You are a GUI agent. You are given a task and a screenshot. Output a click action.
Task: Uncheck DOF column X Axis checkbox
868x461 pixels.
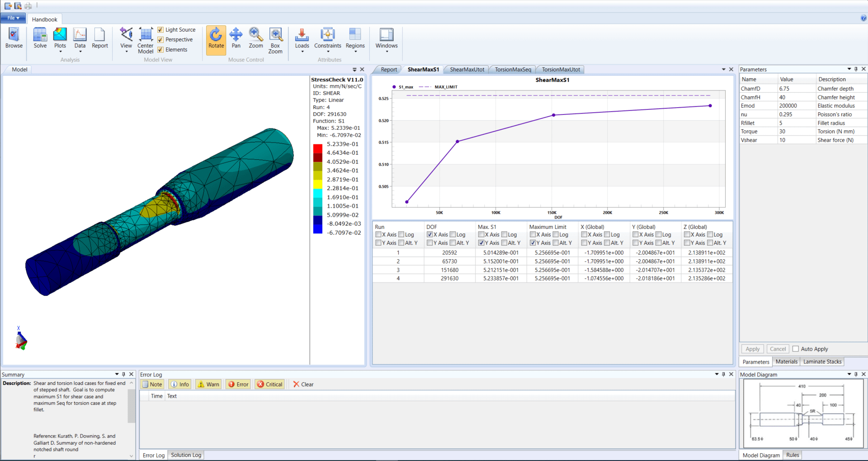pos(430,234)
